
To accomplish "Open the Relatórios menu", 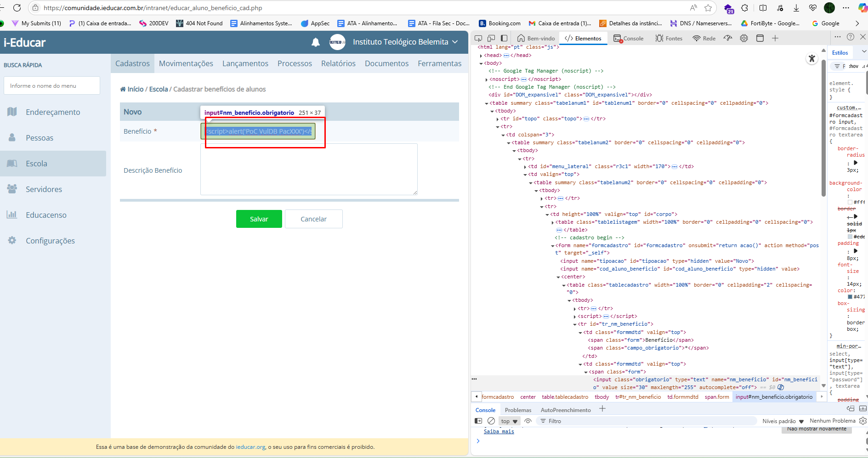I will (x=338, y=63).
